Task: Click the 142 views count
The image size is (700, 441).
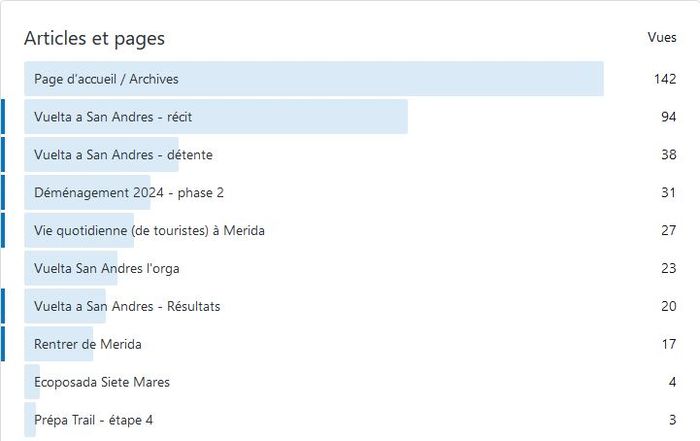Action: [x=665, y=79]
